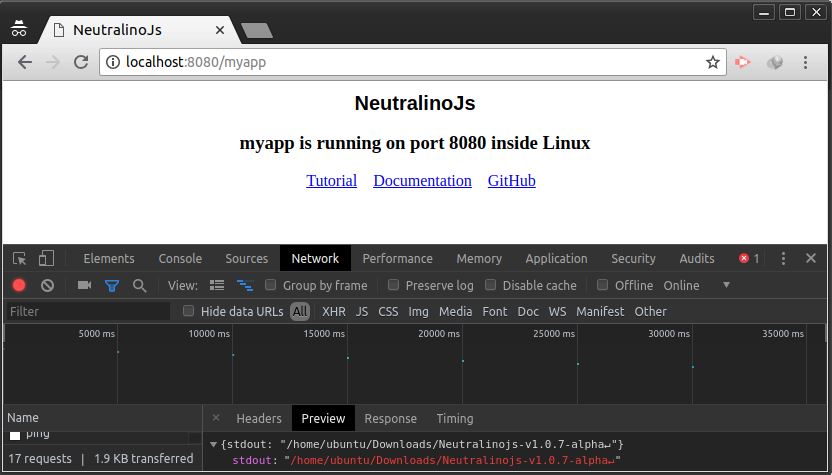This screenshot has width=832, height=475.
Task: Check Hide data URLs
Action: point(188,311)
